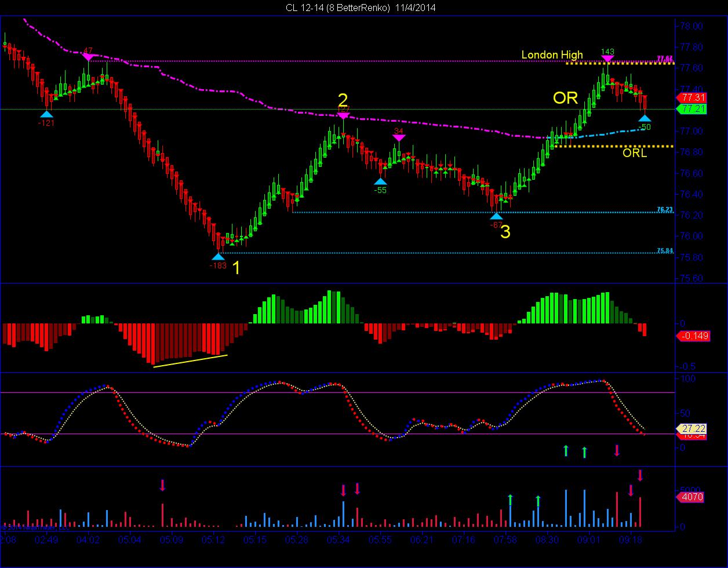728x568 pixels.
Task: Click the 76.00 price axis label
Action: tap(693, 236)
